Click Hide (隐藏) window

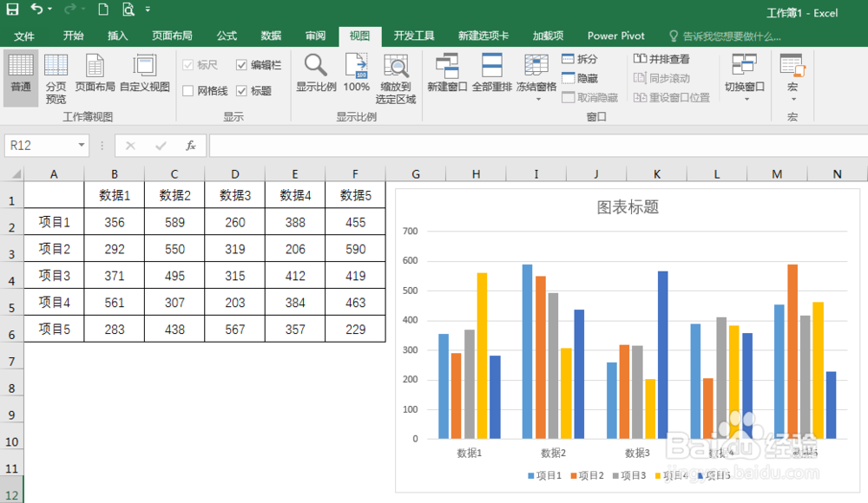(580, 78)
